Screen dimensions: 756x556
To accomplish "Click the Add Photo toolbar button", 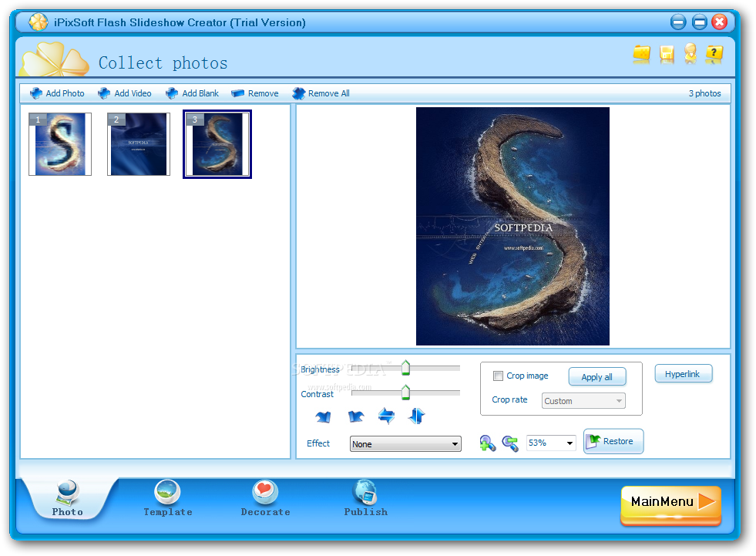I will 57,93.
